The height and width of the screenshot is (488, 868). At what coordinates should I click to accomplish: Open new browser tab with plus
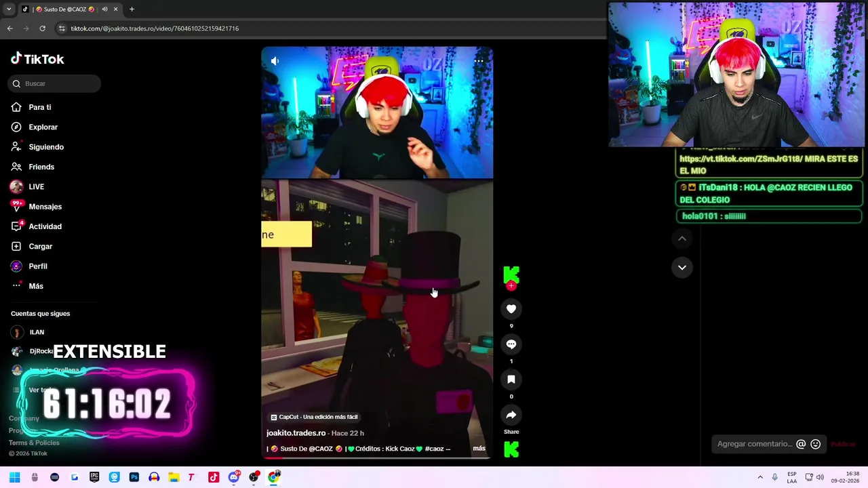click(132, 9)
